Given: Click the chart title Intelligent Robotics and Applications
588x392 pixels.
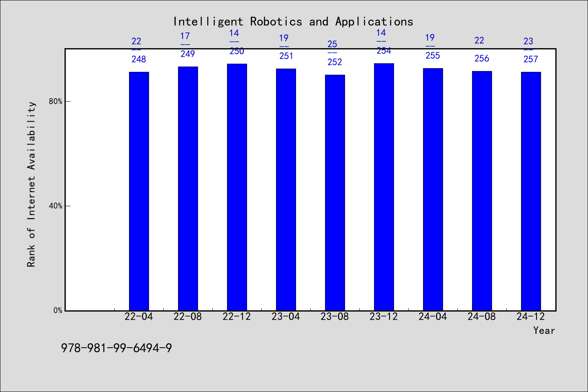Looking at the screenshot, I should 293,22.
